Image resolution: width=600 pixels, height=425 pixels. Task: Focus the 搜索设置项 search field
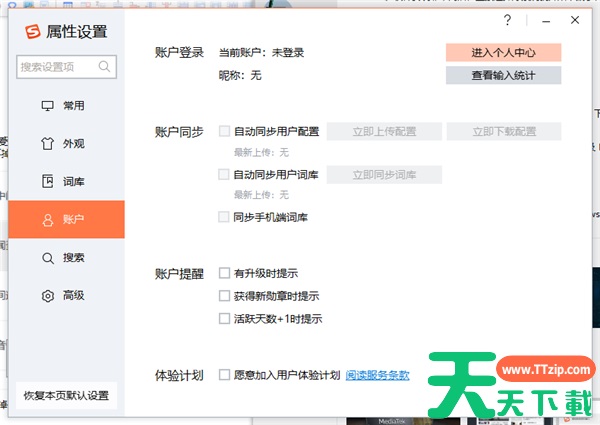click(57, 67)
